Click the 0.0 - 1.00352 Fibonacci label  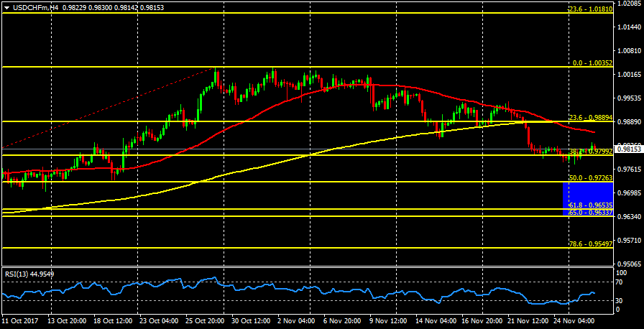pos(592,63)
